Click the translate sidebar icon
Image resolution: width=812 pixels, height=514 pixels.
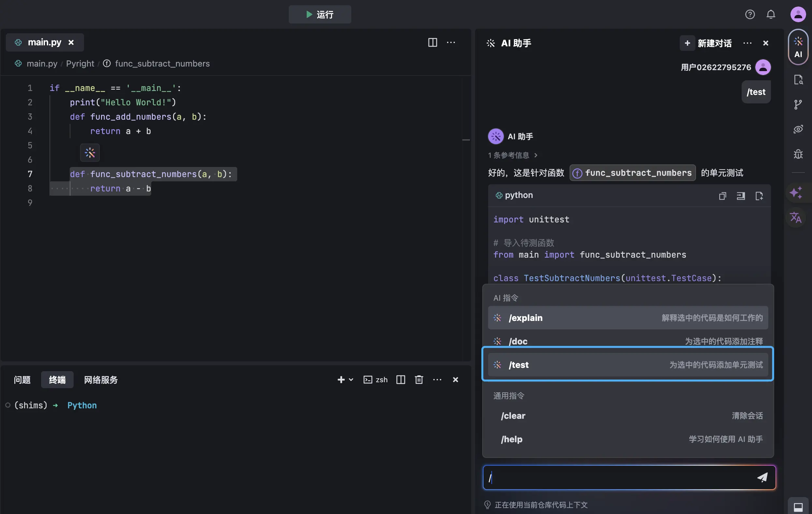[796, 217]
